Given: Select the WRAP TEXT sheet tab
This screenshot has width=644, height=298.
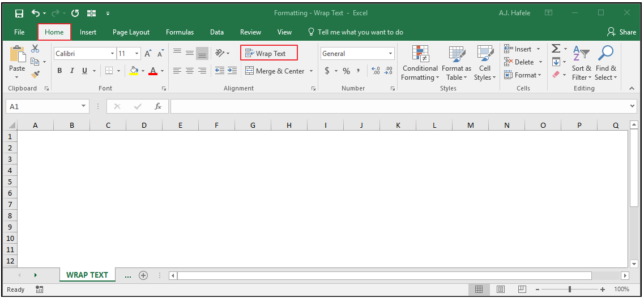Looking at the screenshot, I should [87, 275].
